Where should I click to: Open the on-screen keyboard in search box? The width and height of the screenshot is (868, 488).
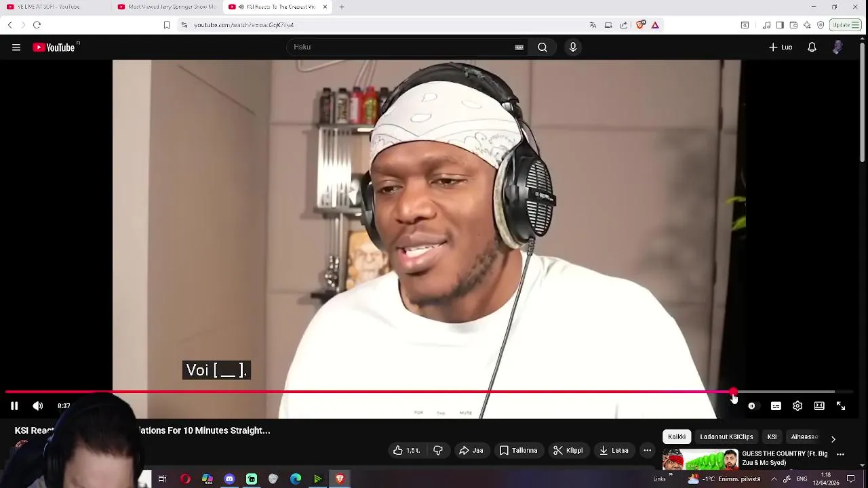[519, 47]
